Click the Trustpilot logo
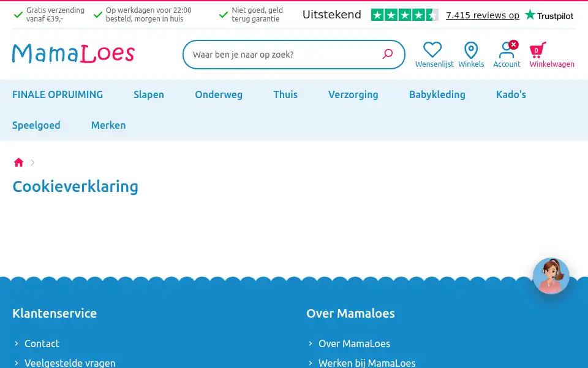 coord(549,15)
